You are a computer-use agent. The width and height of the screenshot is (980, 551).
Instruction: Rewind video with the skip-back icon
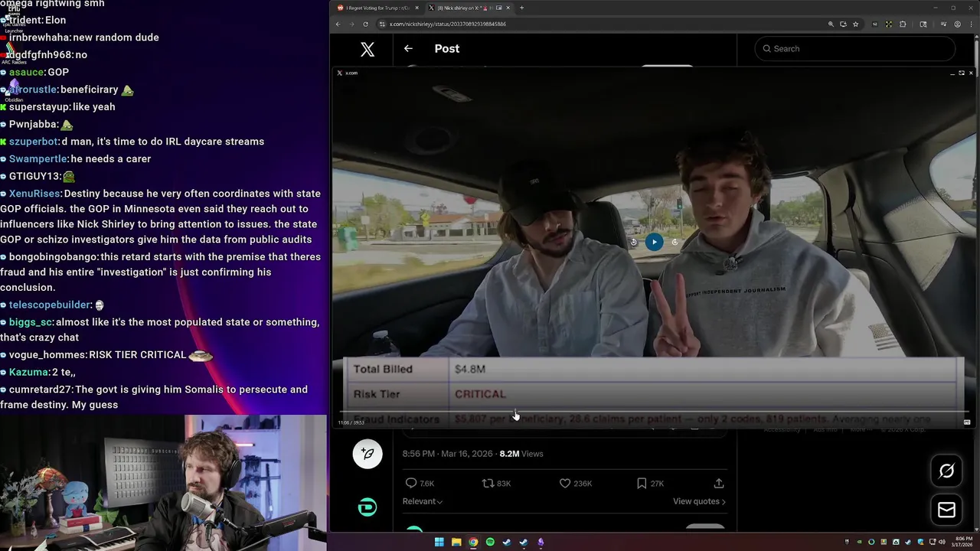633,242
